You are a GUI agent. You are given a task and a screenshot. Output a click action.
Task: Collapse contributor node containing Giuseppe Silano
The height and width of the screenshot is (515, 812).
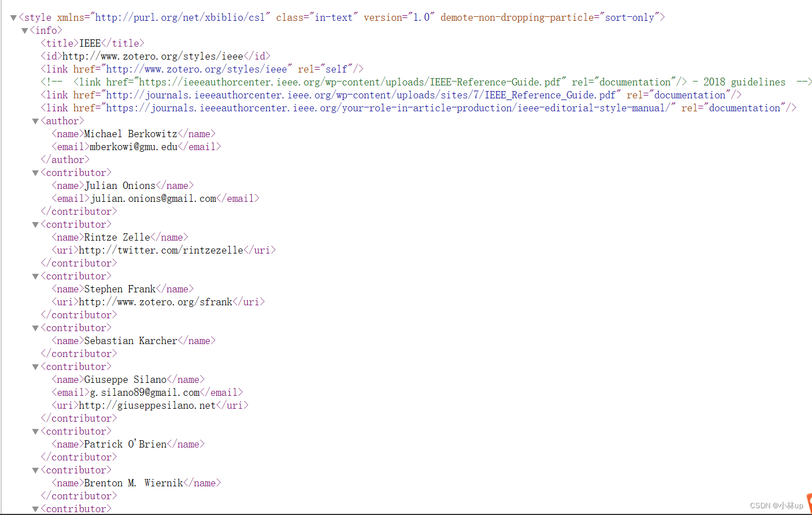(x=35, y=367)
